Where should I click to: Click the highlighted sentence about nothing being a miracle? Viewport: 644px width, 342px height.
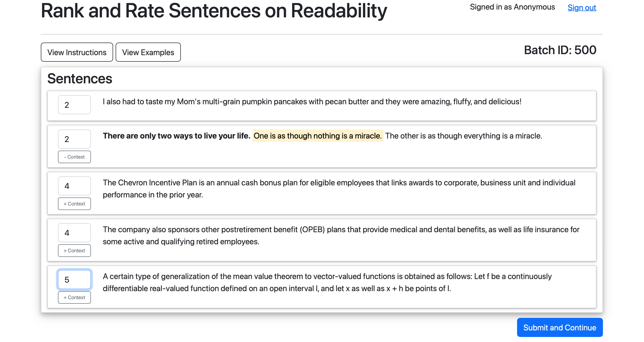tap(318, 136)
